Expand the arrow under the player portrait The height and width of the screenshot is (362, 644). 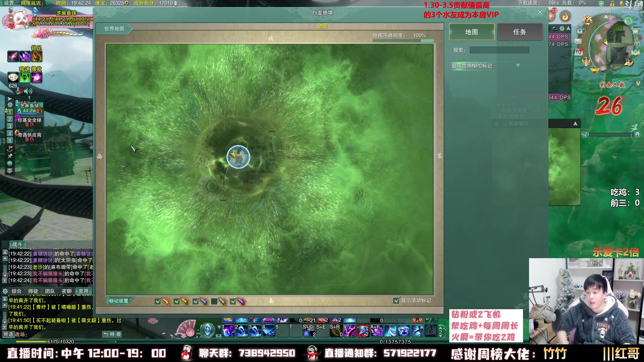(x=27, y=27)
